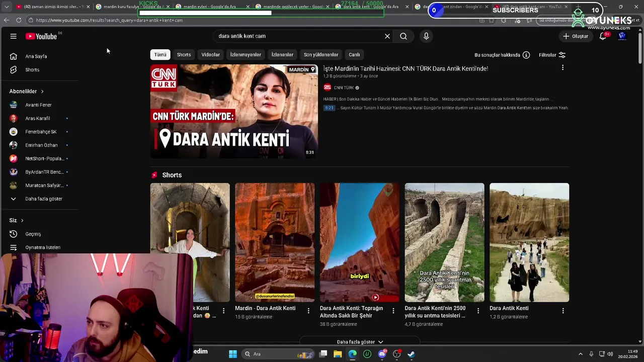Click the YouTube logo
Viewport: 644px width, 362px height.
click(x=41, y=36)
